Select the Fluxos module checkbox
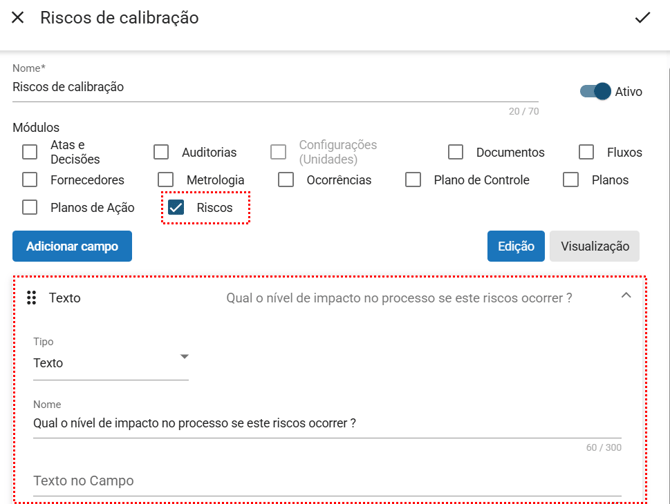This screenshot has width=670, height=504. click(587, 152)
